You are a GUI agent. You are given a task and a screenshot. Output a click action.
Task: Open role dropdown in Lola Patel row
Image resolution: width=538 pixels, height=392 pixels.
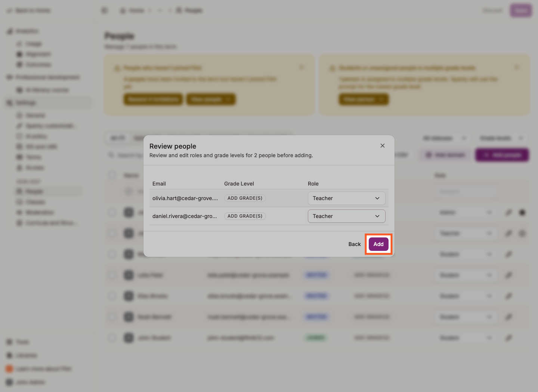point(466,275)
